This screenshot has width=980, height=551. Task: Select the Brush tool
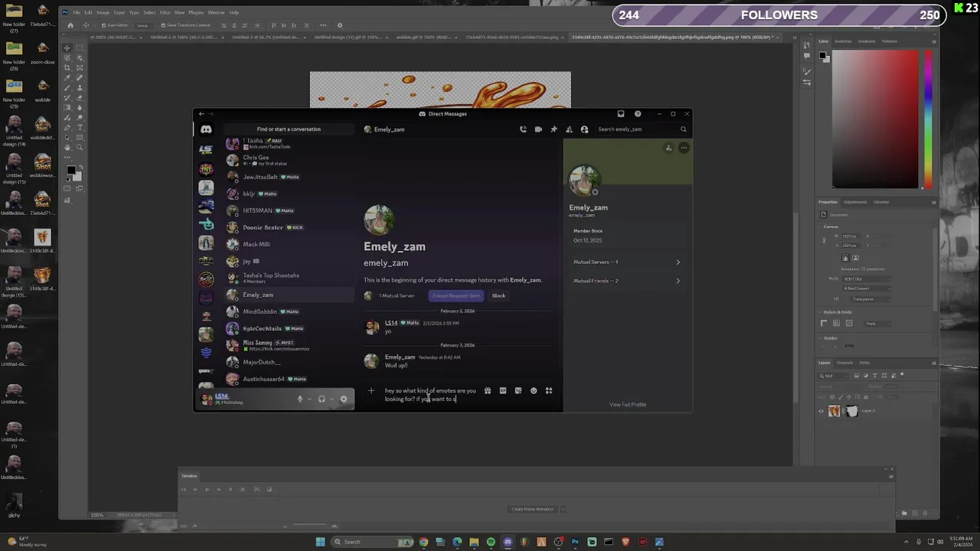point(67,87)
